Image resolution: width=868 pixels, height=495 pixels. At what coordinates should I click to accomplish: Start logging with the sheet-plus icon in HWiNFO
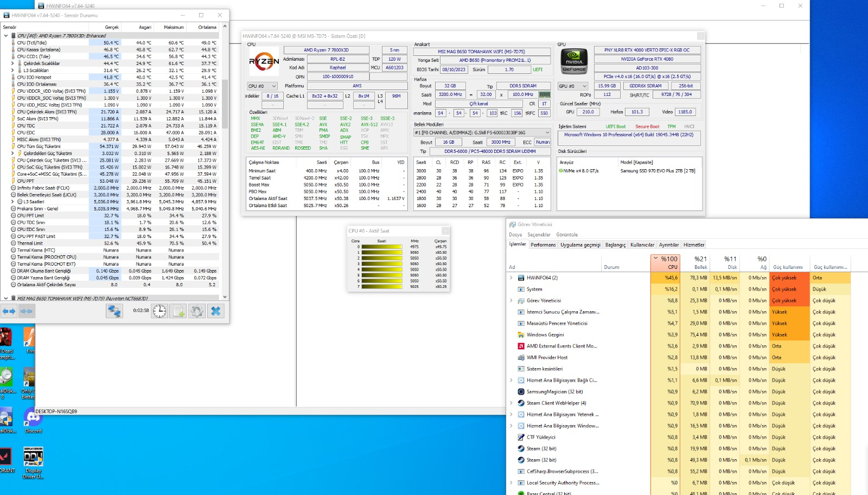pyautogui.click(x=178, y=311)
